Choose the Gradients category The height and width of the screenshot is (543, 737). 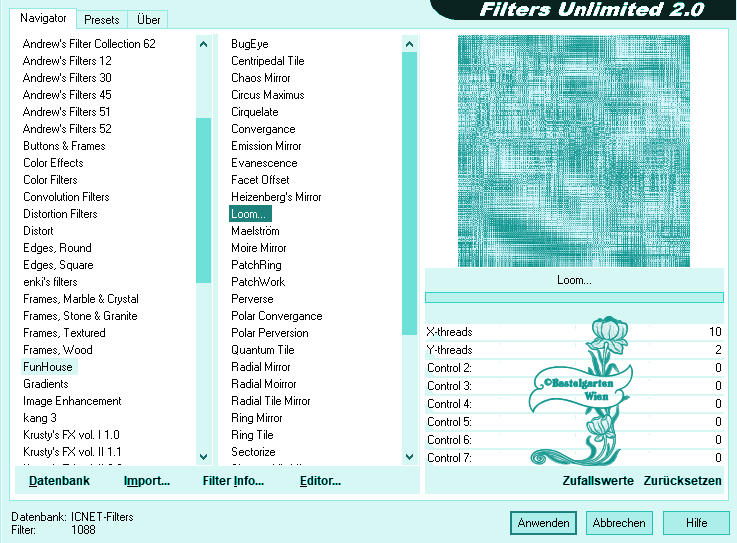click(x=46, y=384)
